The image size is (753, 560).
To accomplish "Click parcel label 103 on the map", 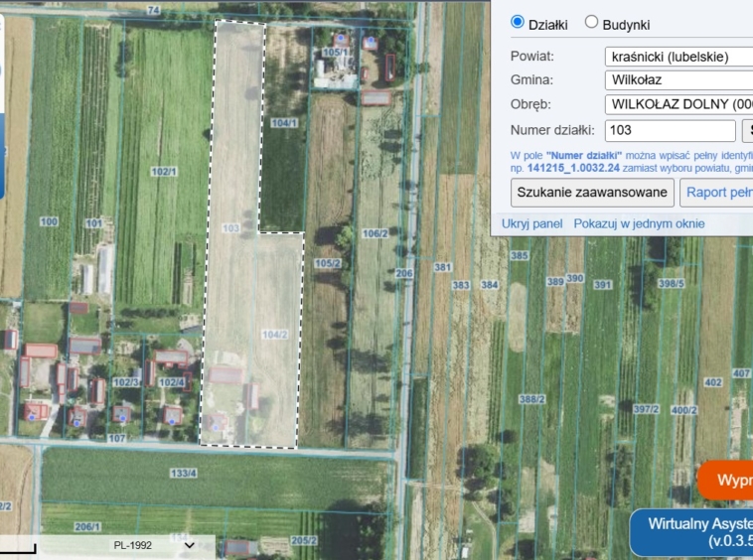I will 230,227.
